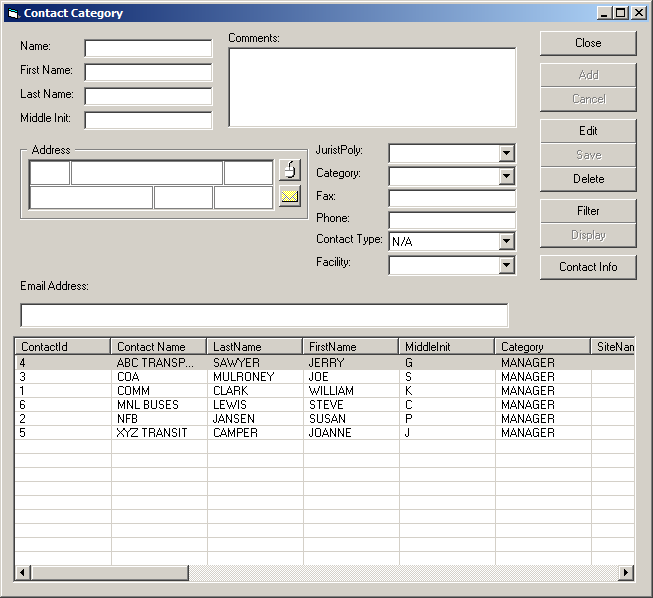This screenshot has height=598, width=653.
Task: Click the LastName column header
Action: 254,347
